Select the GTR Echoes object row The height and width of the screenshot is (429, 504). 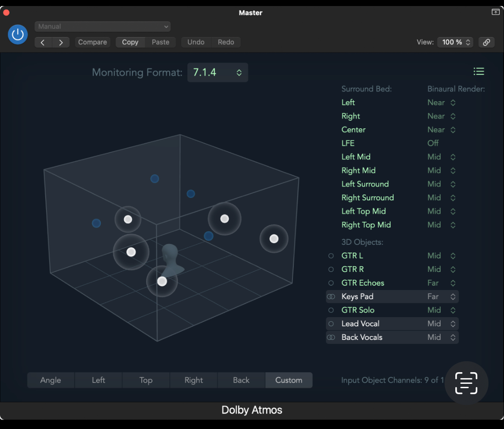[x=392, y=283]
